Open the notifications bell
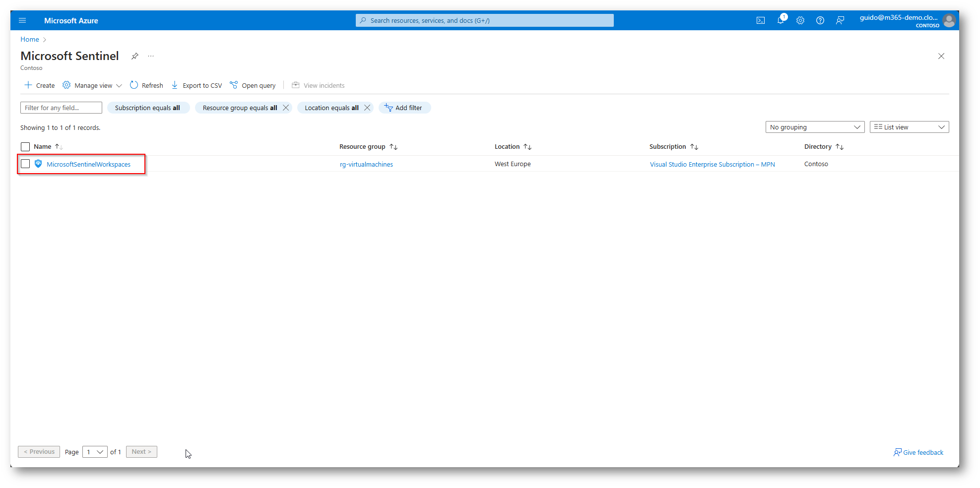980x488 pixels. (x=781, y=20)
